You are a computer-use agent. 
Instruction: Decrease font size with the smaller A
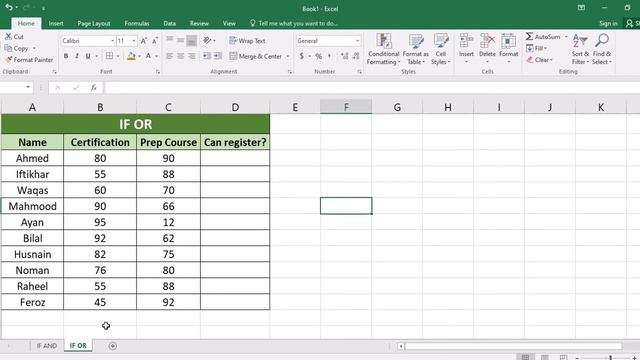(155, 41)
